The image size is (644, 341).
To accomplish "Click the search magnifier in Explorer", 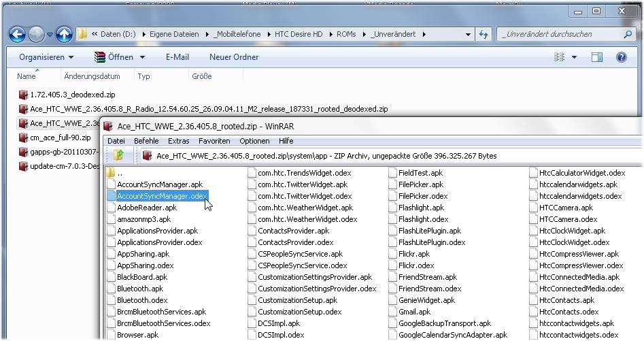I will [628, 35].
